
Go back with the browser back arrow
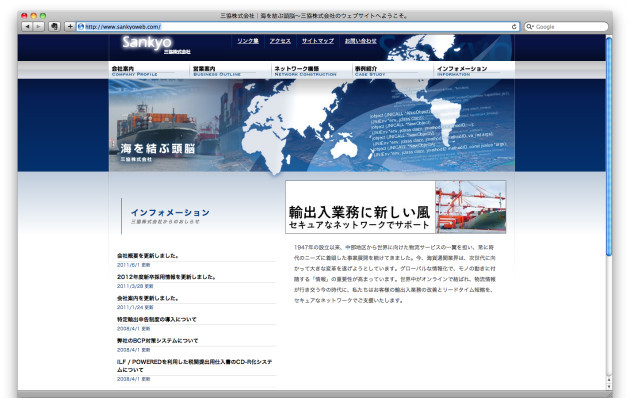pyautogui.click(x=27, y=27)
